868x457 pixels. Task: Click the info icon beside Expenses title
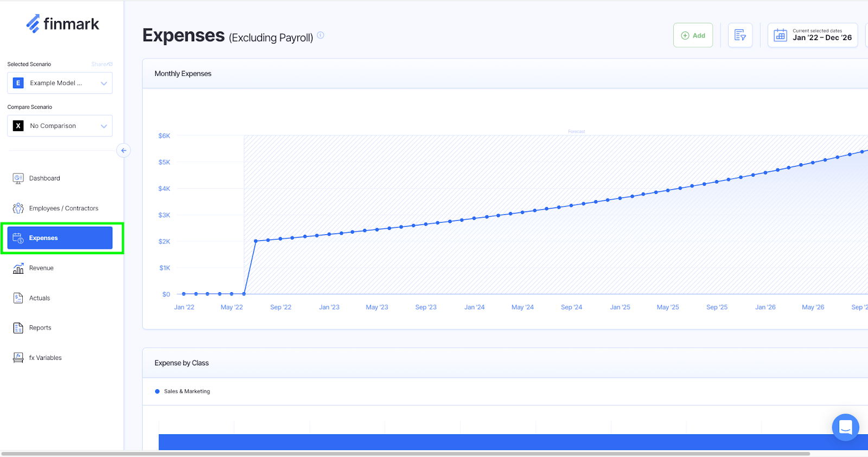tap(321, 35)
